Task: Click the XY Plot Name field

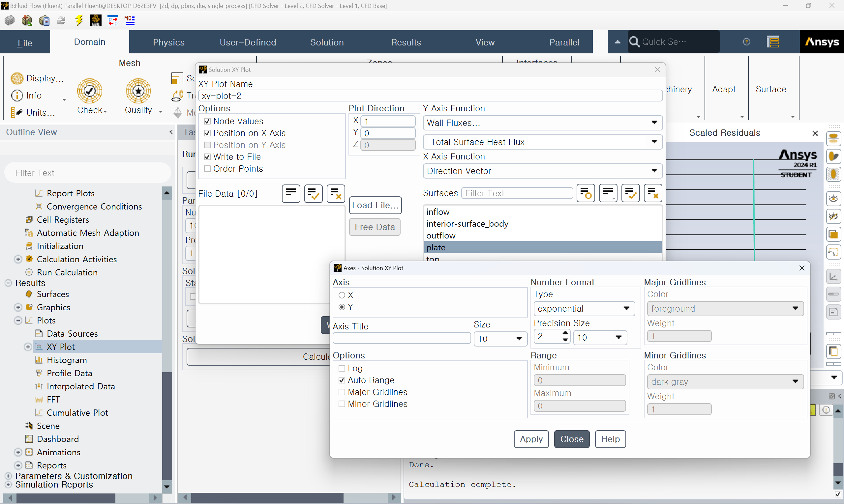Action: coord(430,96)
